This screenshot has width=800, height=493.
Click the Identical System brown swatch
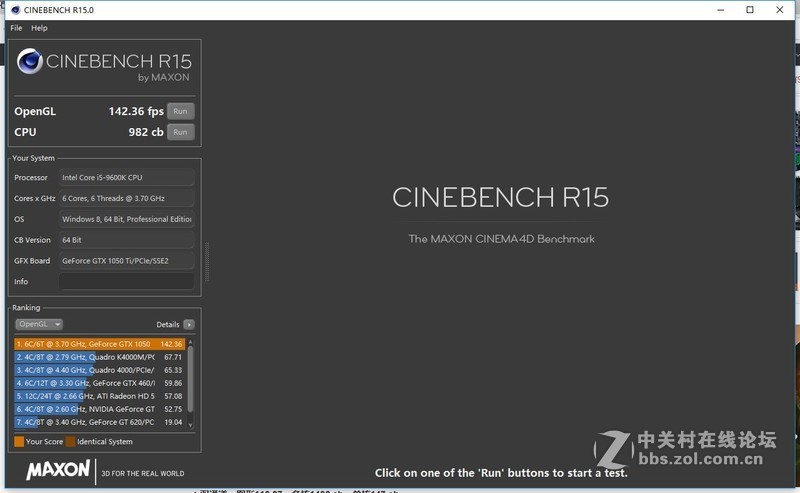(x=70, y=441)
